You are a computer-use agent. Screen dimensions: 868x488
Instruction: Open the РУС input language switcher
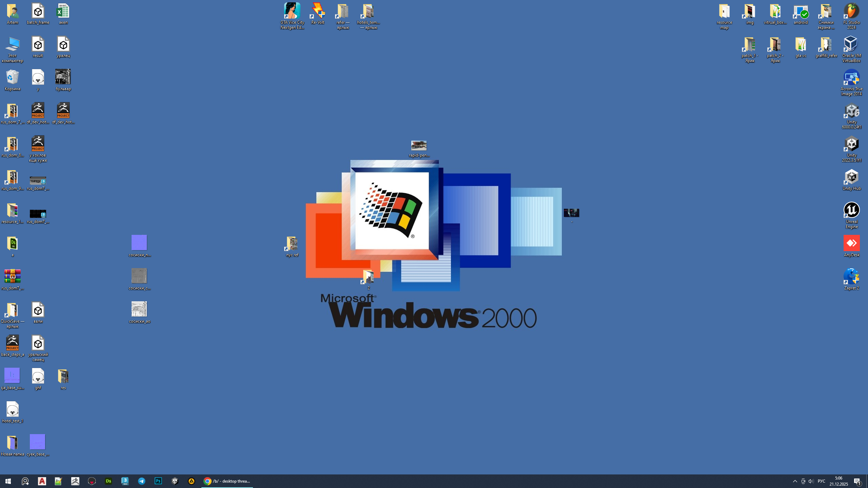(821, 481)
